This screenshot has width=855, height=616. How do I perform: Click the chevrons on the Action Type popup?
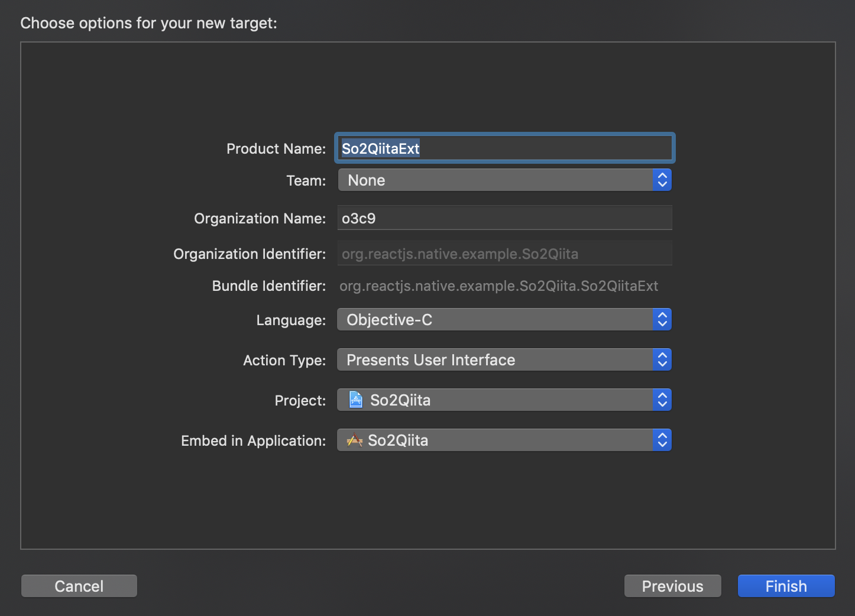662,359
